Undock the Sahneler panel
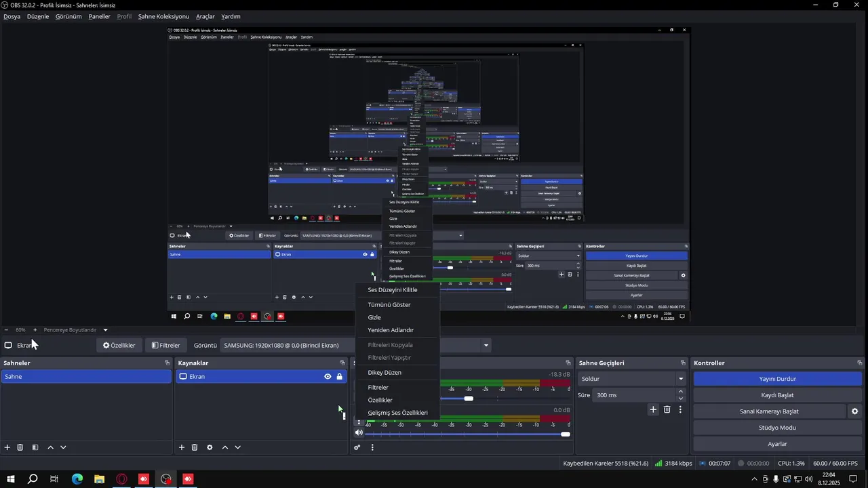Screen dimensions: 868x488 [x=167, y=363]
